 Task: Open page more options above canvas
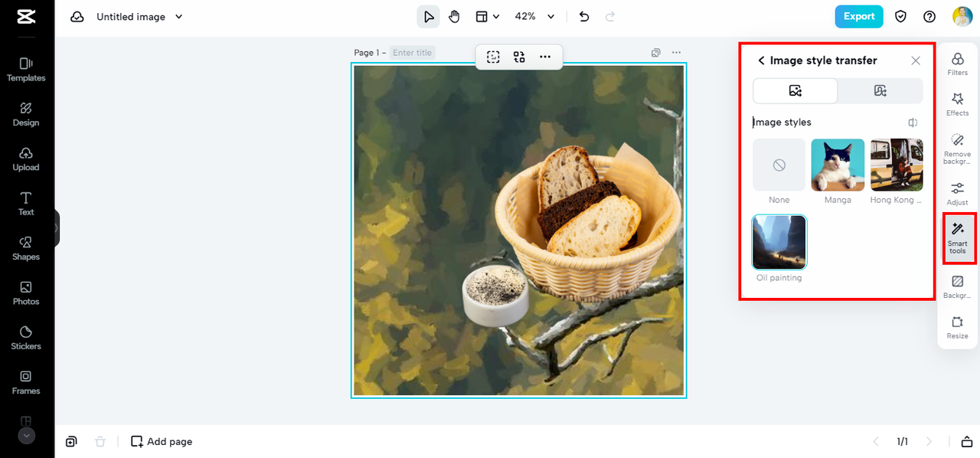[676, 53]
